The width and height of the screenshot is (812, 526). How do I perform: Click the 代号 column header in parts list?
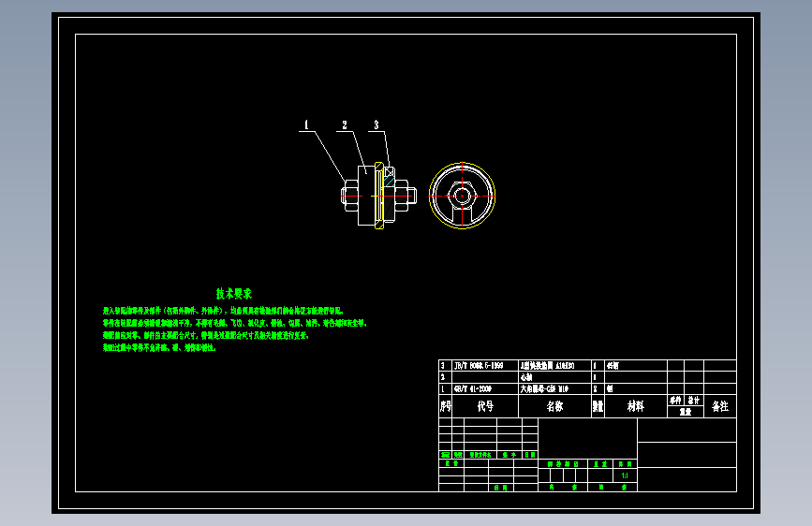(x=485, y=406)
